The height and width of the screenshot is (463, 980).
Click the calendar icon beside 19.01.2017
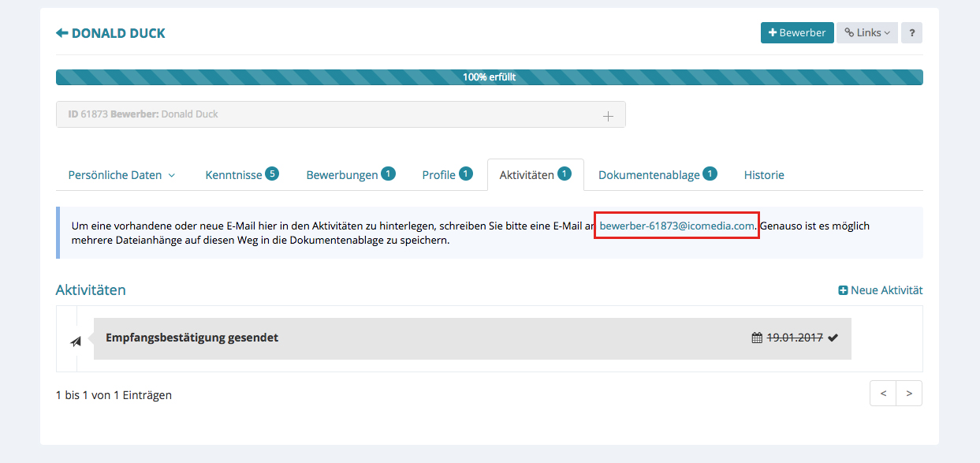point(757,338)
